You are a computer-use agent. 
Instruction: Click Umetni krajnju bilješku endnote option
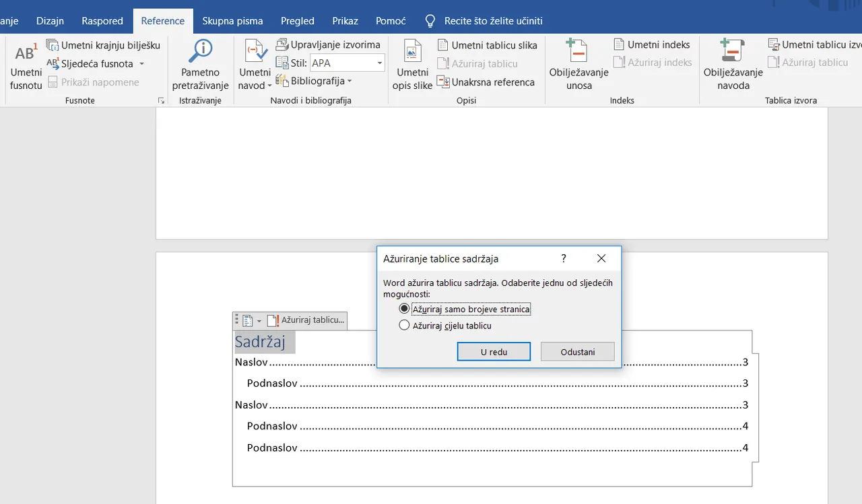[x=103, y=45]
